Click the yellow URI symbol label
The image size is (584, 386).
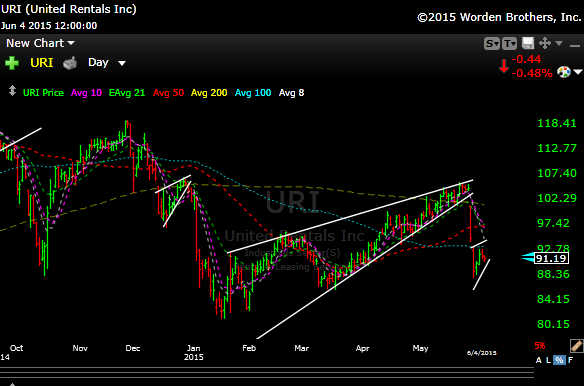41,63
